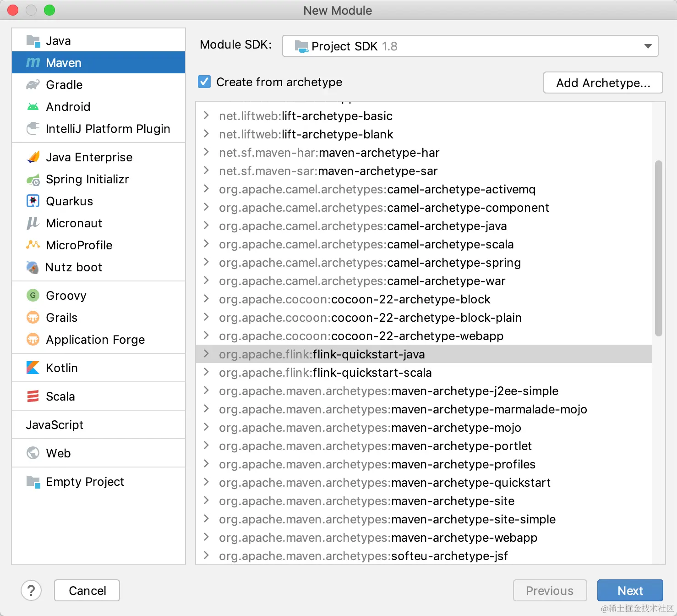This screenshot has height=616, width=677.
Task: Expand cocoon-22-archetype-webapp node
Action: point(206,335)
